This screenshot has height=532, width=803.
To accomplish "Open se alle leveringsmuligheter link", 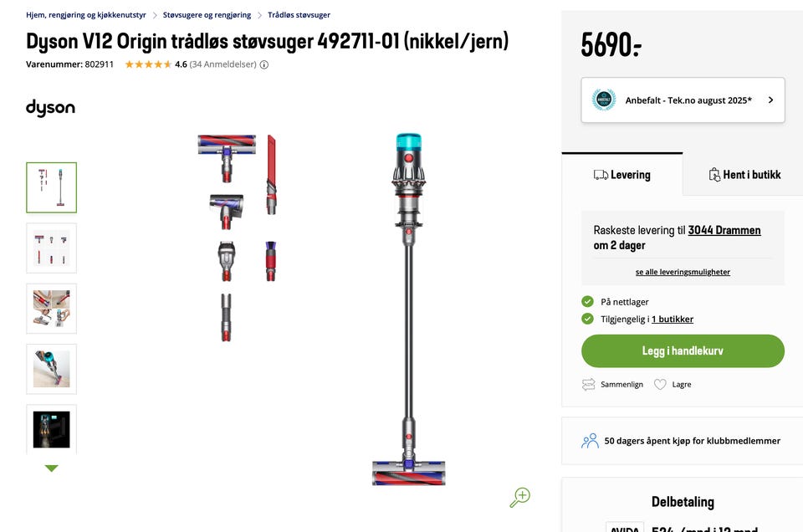I will coord(683,272).
